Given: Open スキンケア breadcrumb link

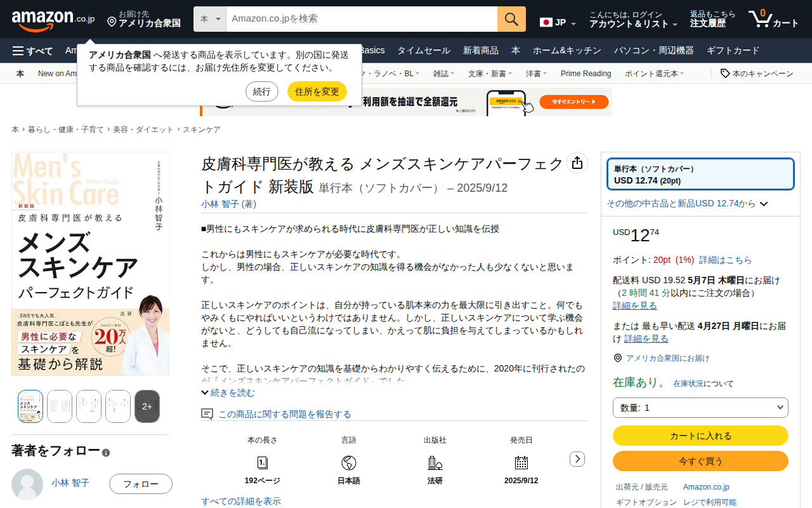Looking at the screenshot, I should [202, 130].
